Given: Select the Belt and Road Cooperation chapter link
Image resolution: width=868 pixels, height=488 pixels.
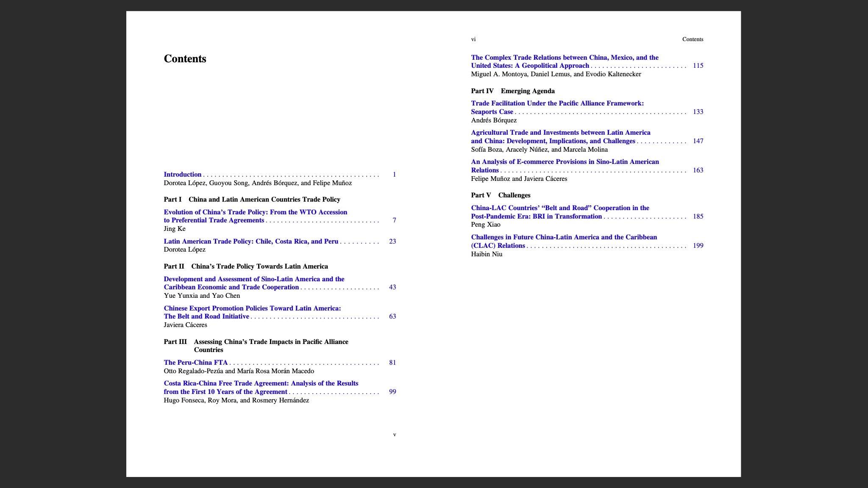Looking at the screenshot, I should point(560,212).
